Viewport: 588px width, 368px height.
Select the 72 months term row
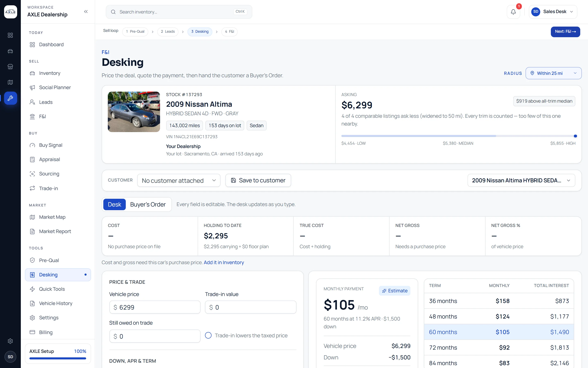coord(499,347)
